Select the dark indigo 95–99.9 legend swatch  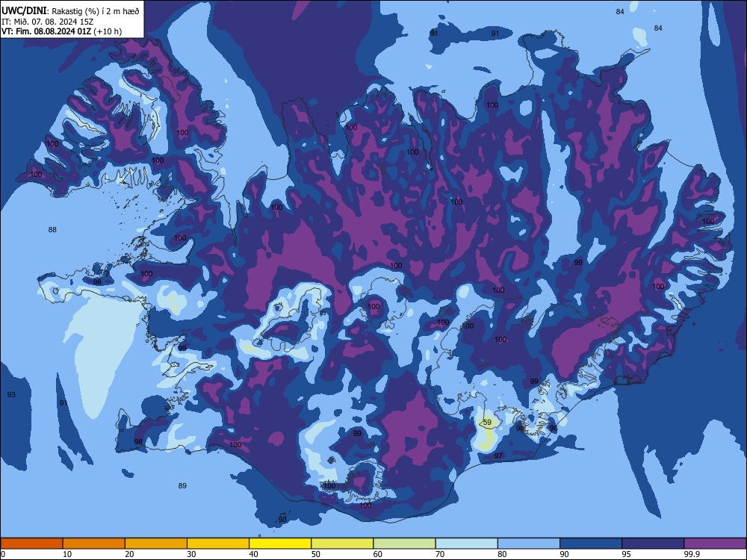[x=653, y=544]
